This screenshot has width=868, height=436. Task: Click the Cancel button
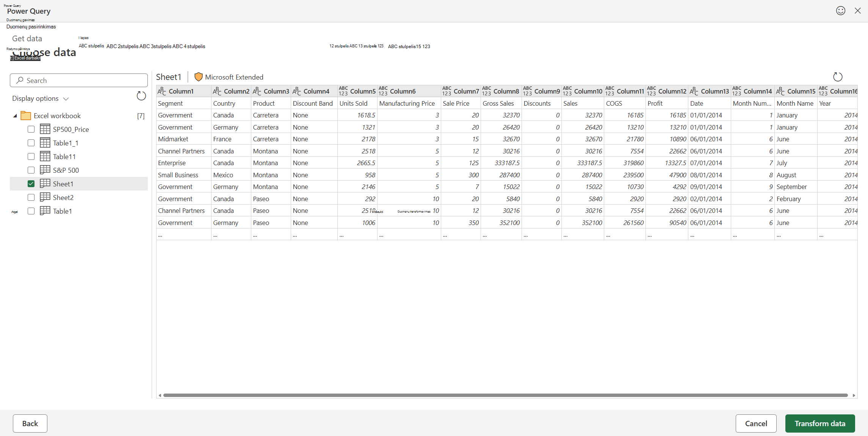pyautogui.click(x=756, y=423)
